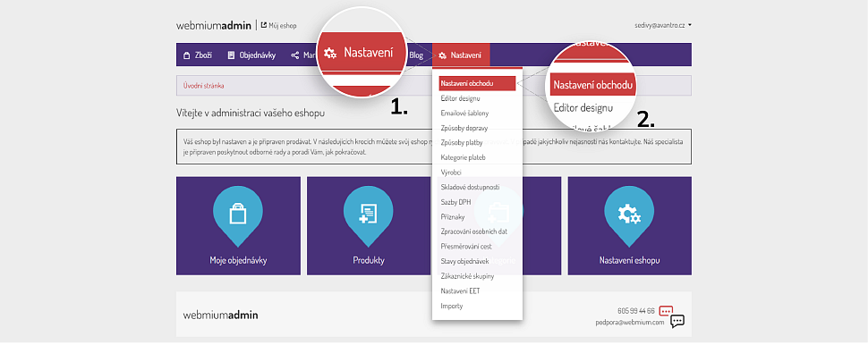Open the Moje objednávky tile
The height and width of the screenshot is (345, 868).
[238, 226]
